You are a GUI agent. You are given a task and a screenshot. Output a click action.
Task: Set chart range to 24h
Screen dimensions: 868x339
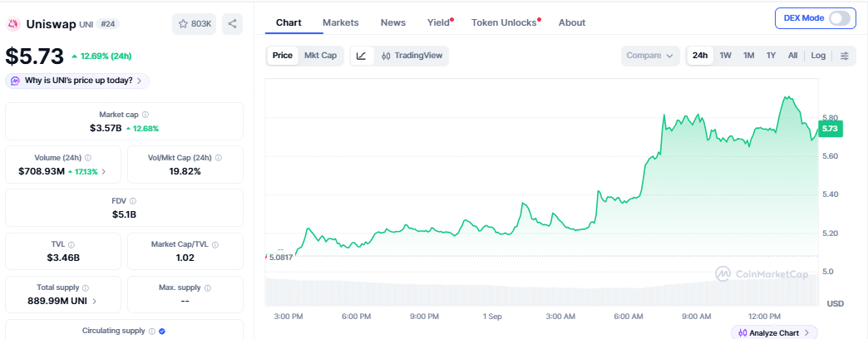click(x=700, y=56)
